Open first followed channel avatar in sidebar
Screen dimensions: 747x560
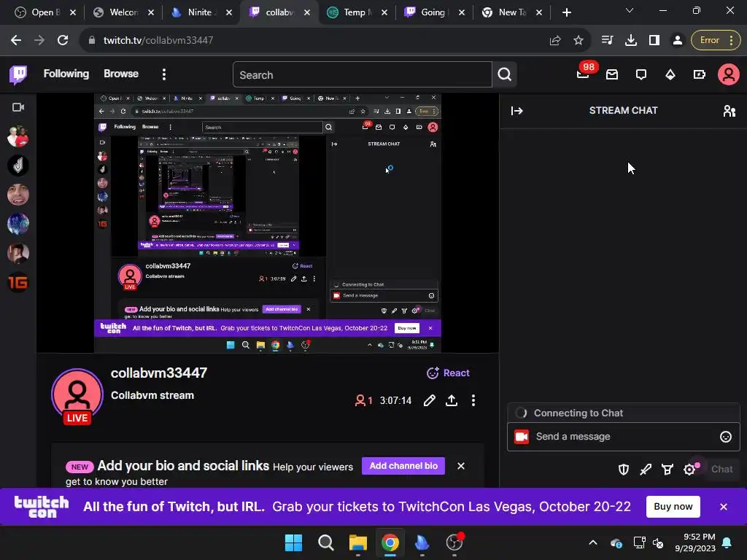18,136
